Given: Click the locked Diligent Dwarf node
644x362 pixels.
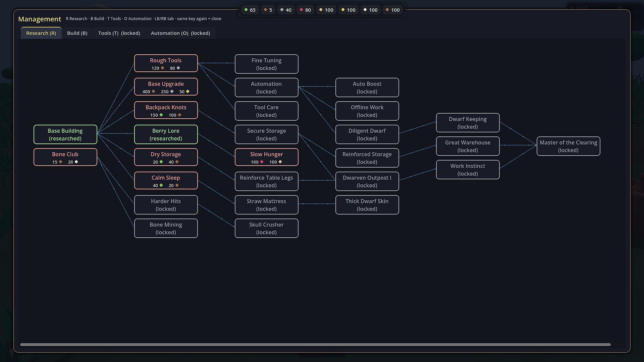Looking at the screenshot, I should 367,134.
